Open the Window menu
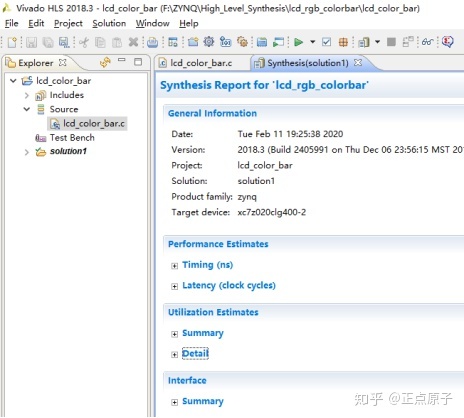The height and width of the screenshot is (418, 464). click(x=152, y=23)
